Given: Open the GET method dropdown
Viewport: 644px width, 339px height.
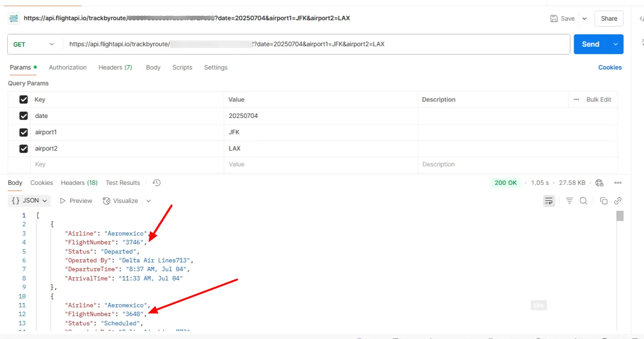Looking at the screenshot, I should [x=34, y=44].
